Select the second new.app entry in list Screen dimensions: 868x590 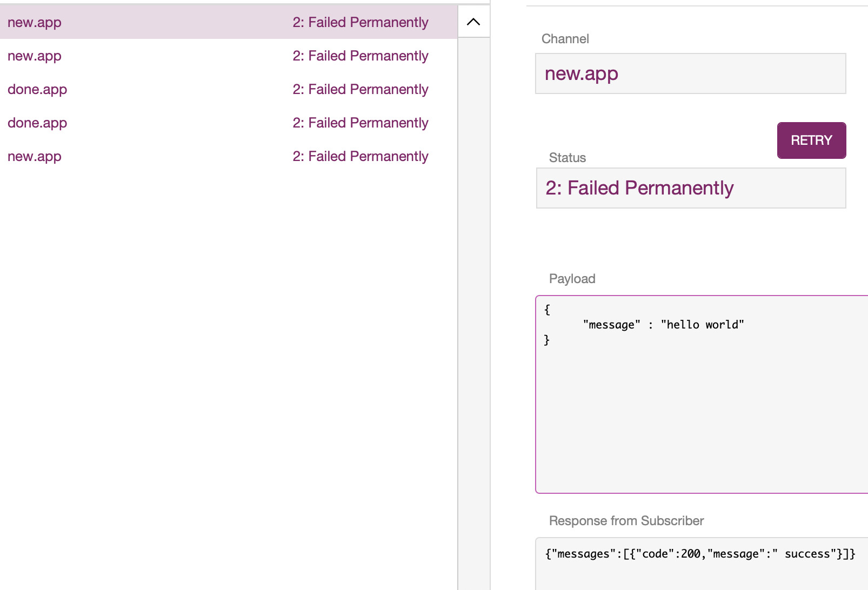[x=35, y=56]
